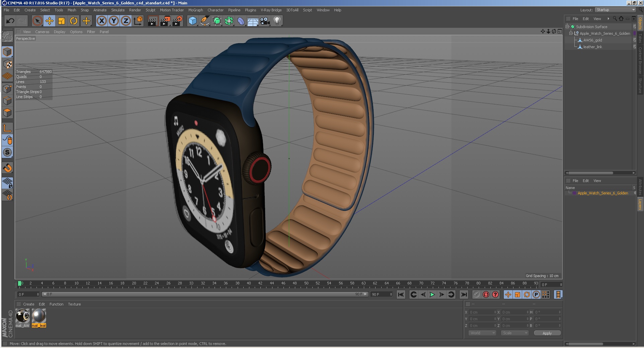This screenshot has height=348, width=644.
Task: Toggle Autokeying red button
Action: click(486, 294)
